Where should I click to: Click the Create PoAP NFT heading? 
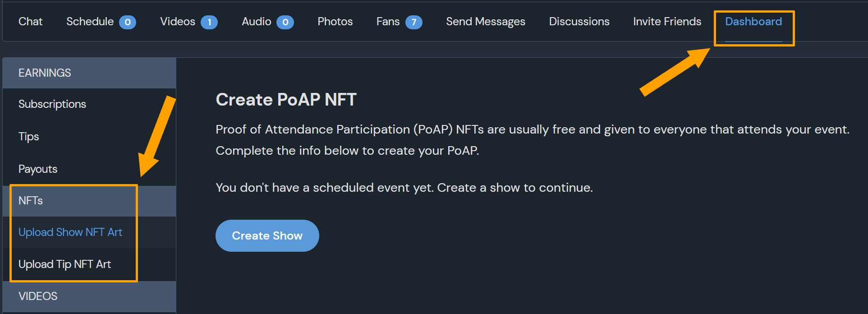pos(286,100)
